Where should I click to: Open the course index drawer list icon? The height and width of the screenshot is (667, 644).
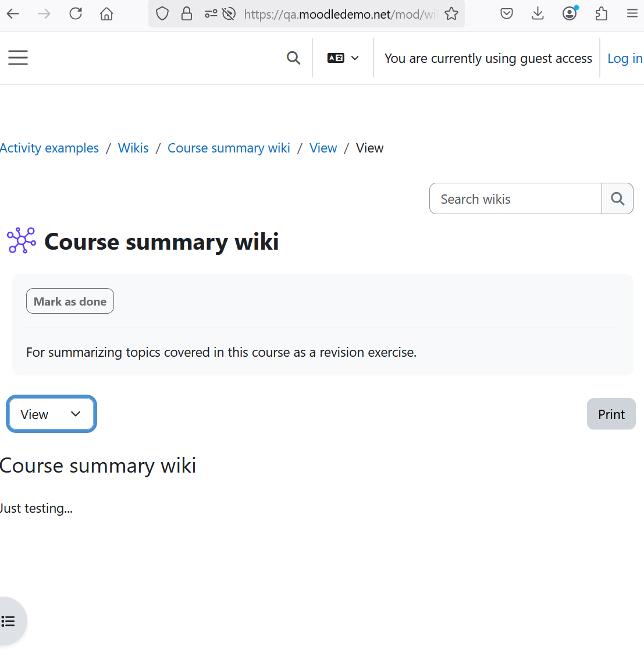click(x=9, y=621)
